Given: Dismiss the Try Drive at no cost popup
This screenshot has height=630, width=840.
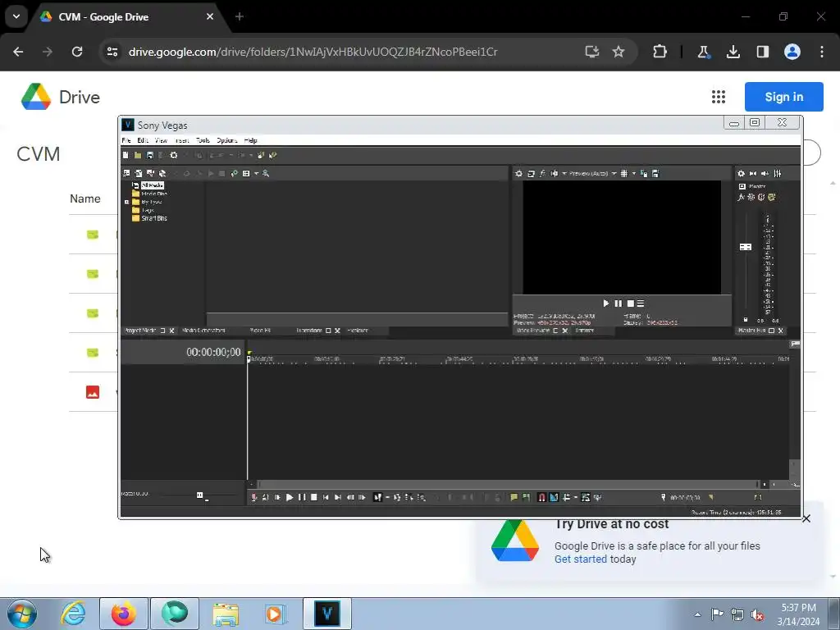Looking at the screenshot, I should pyautogui.click(x=806, y=518).
